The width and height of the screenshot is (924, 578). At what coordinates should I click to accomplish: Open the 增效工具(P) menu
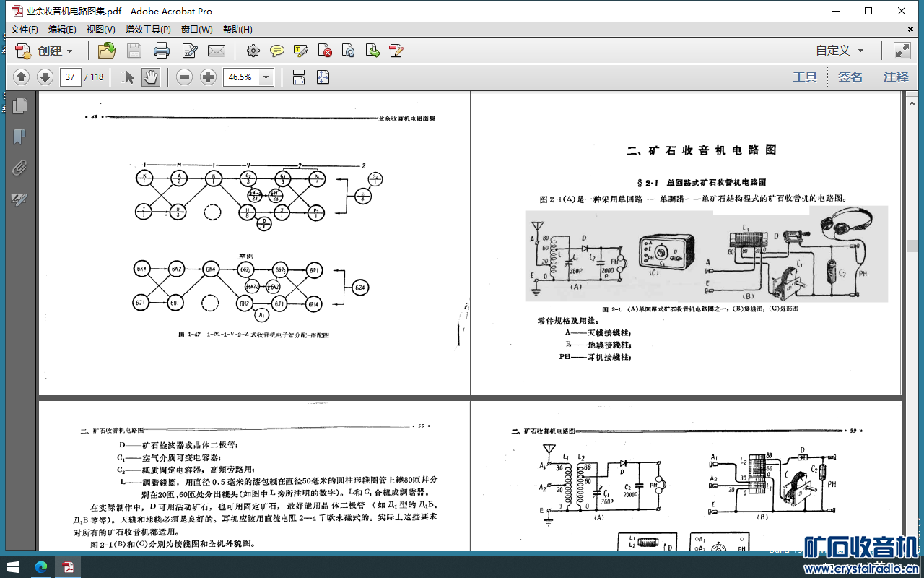148,30
